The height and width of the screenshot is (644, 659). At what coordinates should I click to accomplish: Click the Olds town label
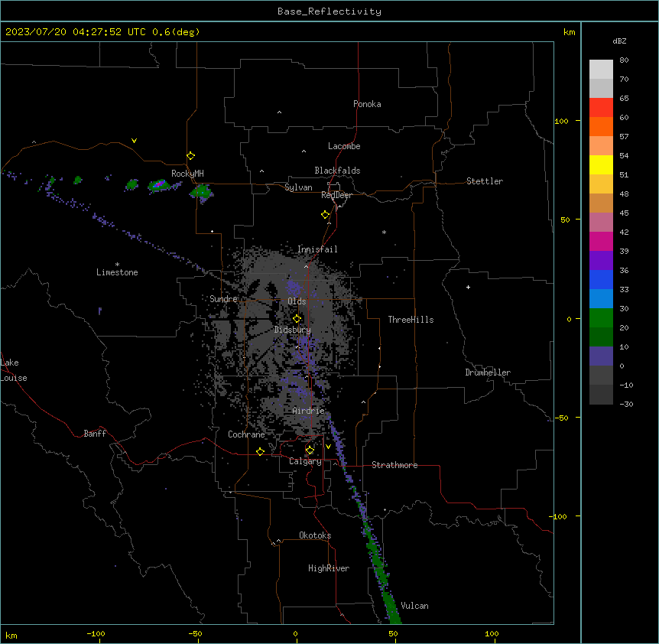297,301
